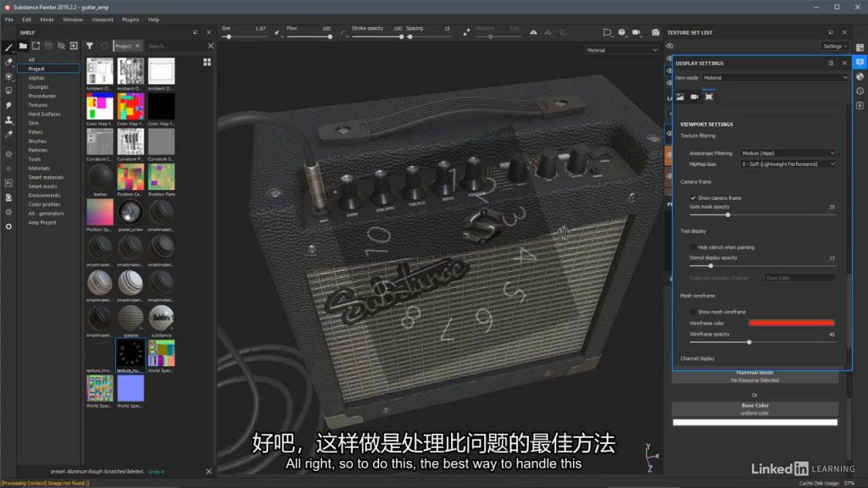Select Smart materials category in shelf
Screen dimensions: 868x488
click(x=46, y=177)
